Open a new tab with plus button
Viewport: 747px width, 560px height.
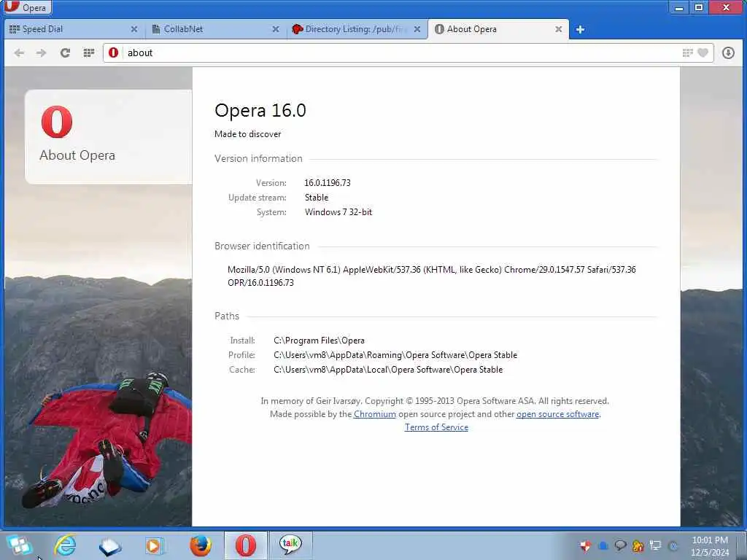coord(580,29)
